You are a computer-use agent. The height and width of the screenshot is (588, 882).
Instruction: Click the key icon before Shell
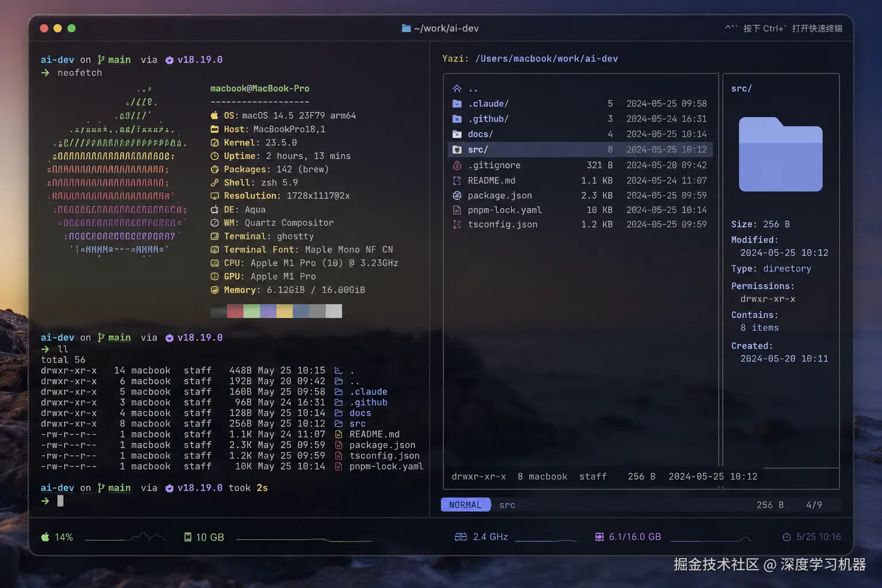(215, 183)
